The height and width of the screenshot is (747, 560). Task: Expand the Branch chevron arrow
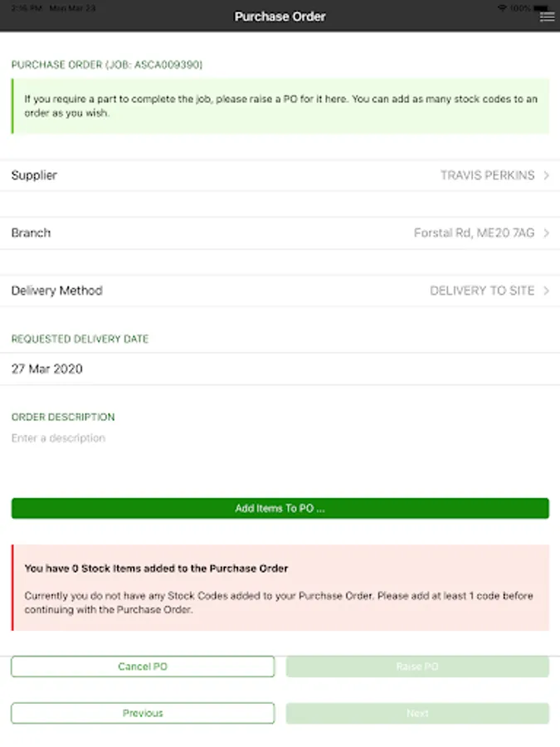[546, 233]
